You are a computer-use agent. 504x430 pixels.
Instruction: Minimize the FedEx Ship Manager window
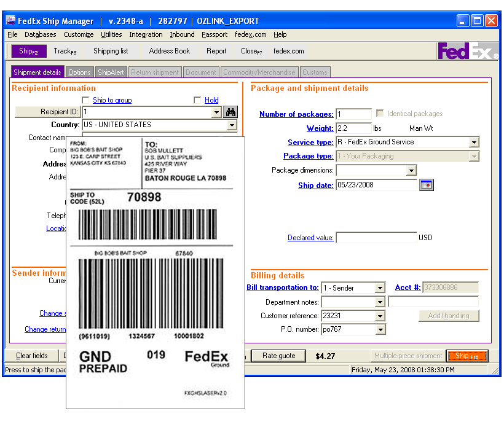pyautogui.click(x=463, y=21)
